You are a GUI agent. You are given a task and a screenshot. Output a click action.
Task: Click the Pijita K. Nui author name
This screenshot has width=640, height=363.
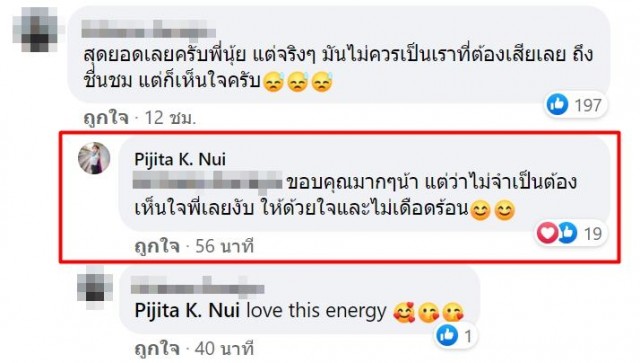click(180, 159)
